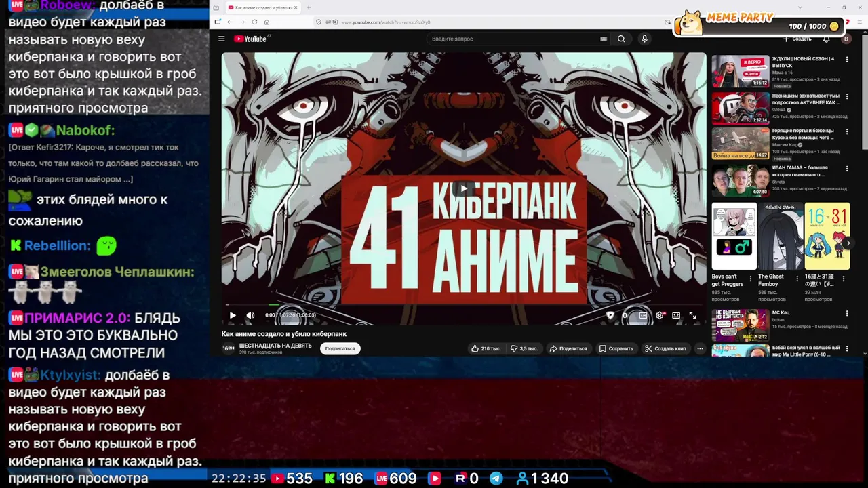Select the 'Как аниме создало и убило' tab
Viewport: 868px width, 488px height.
tap(263, 7)
